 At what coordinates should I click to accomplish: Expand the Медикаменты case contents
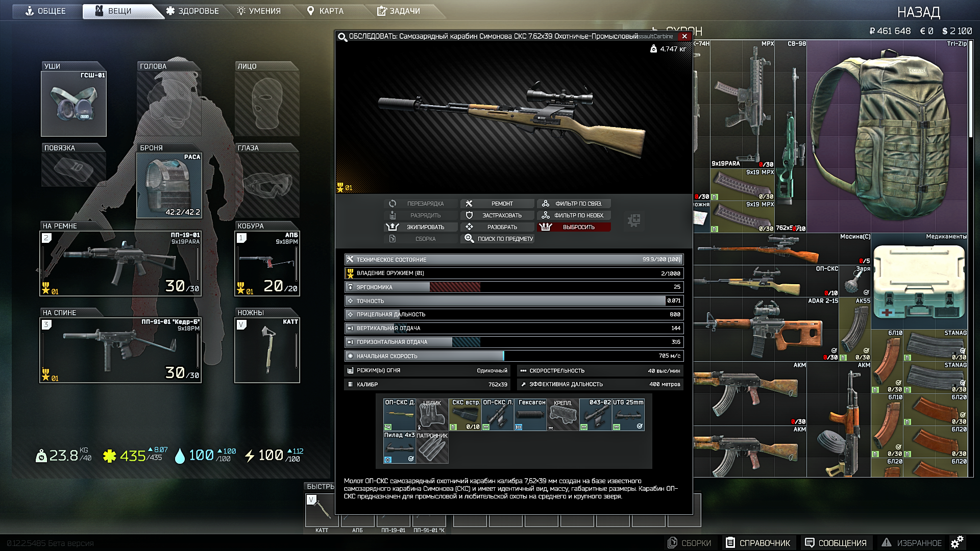919,281
